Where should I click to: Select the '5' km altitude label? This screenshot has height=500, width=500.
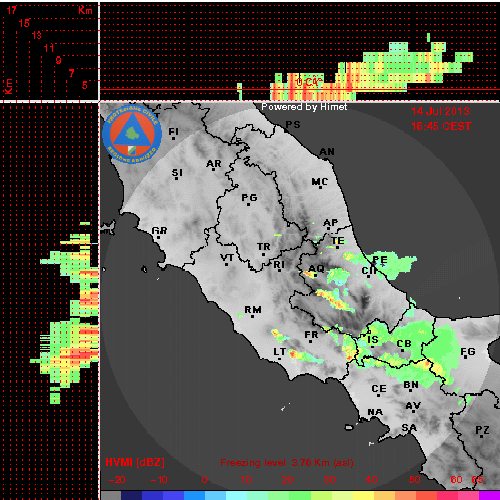(x=85, y=85)
